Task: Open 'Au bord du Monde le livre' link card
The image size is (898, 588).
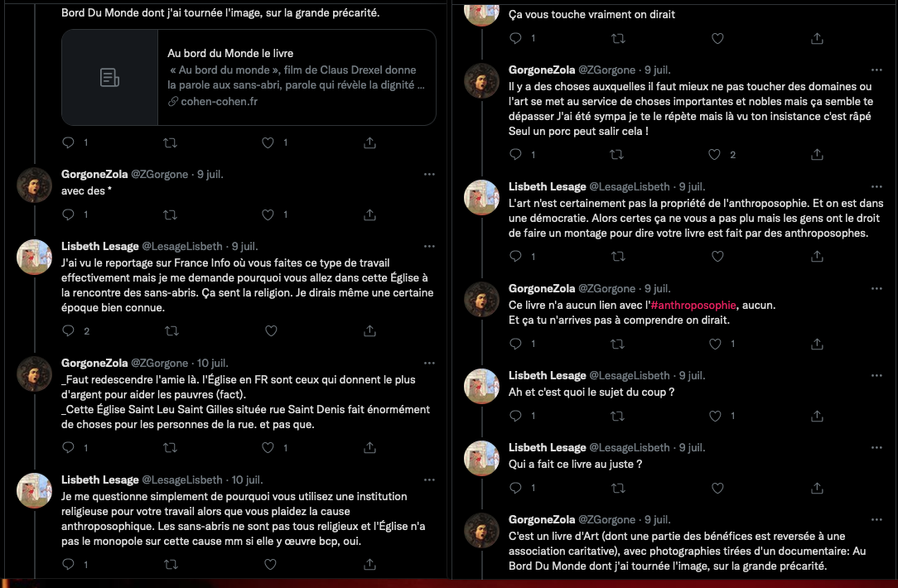Action: [x=249, y=77]
